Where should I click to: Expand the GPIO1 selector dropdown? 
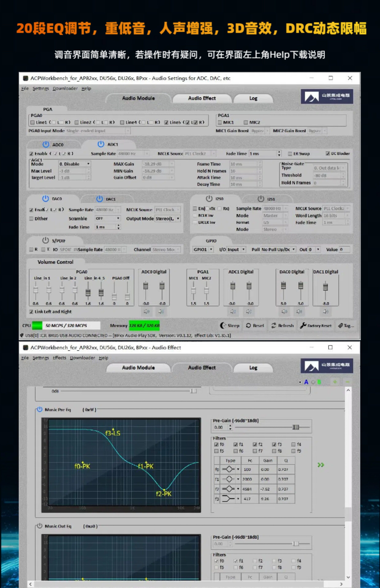tap(211, 249)
